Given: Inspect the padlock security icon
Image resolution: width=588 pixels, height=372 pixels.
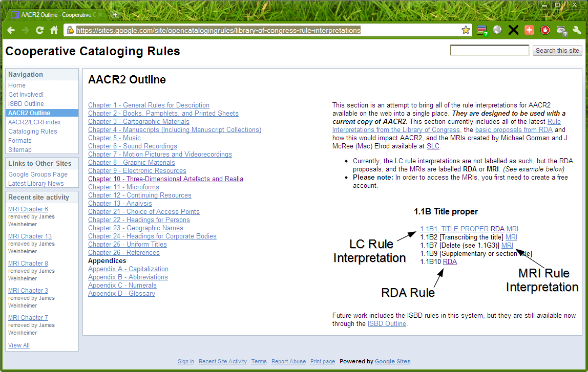Looking at the screenshot, I should 69,30.
